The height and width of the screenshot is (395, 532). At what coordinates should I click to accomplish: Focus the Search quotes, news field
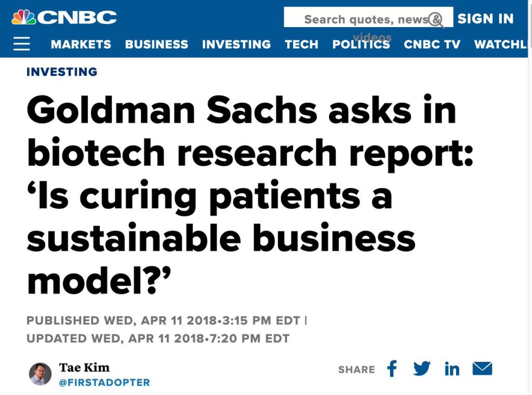pyautogui.click(x=368, y=17)
